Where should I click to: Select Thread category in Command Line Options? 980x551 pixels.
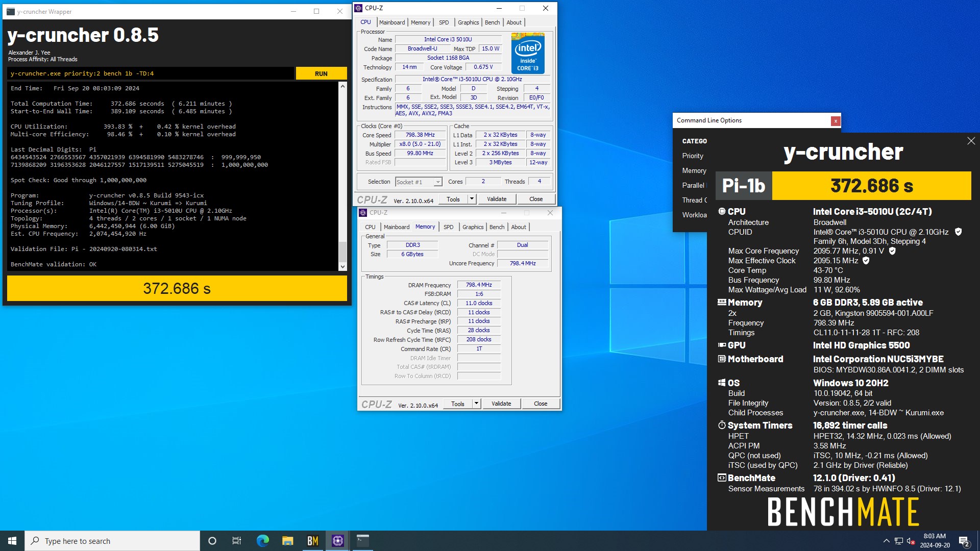[x=694, y=201]
